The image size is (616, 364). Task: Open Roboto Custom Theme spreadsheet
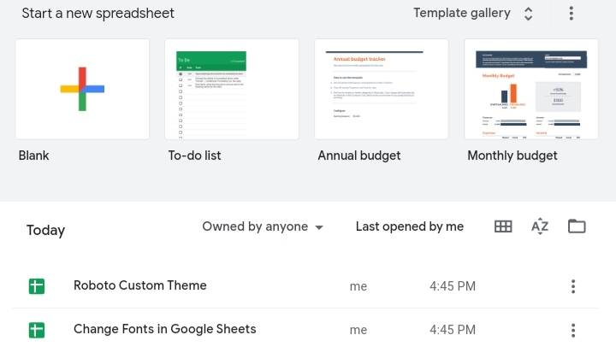(139, 285)
